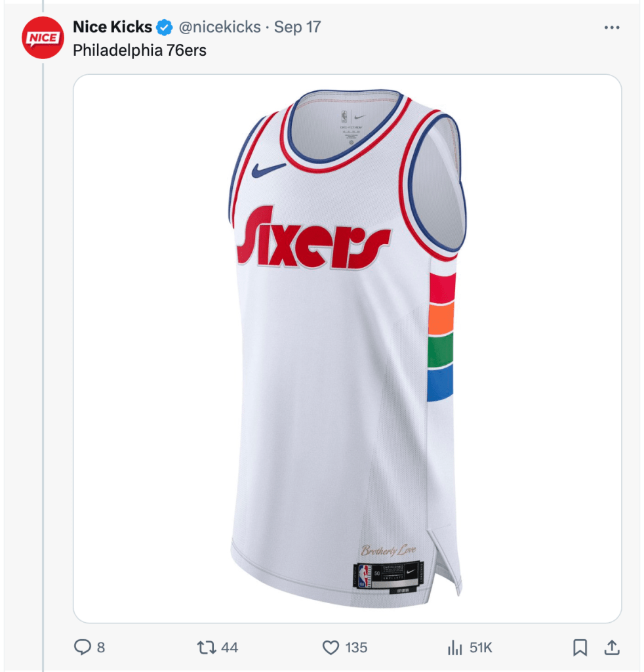Open the Sixers jersey image
This screenshot has height=672, width=644.
[x=348, y=348]
